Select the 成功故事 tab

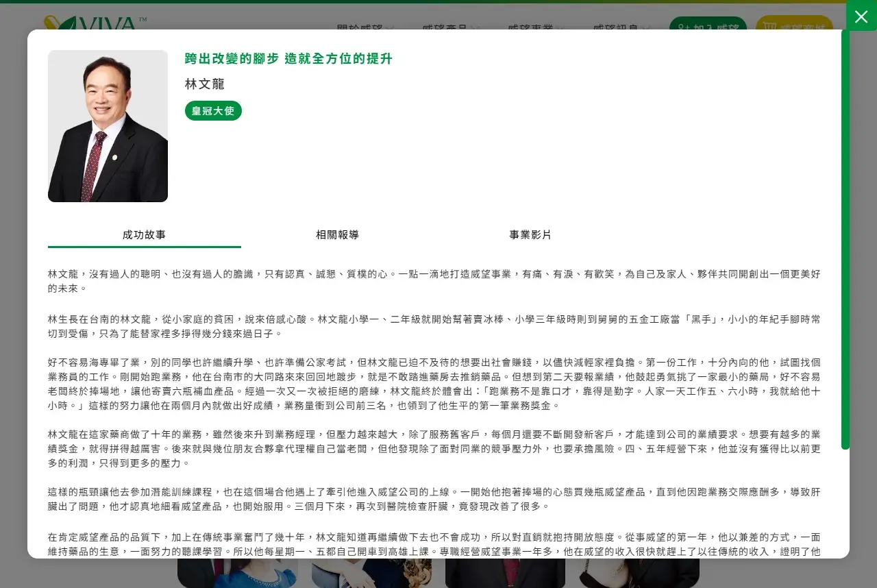143,234
